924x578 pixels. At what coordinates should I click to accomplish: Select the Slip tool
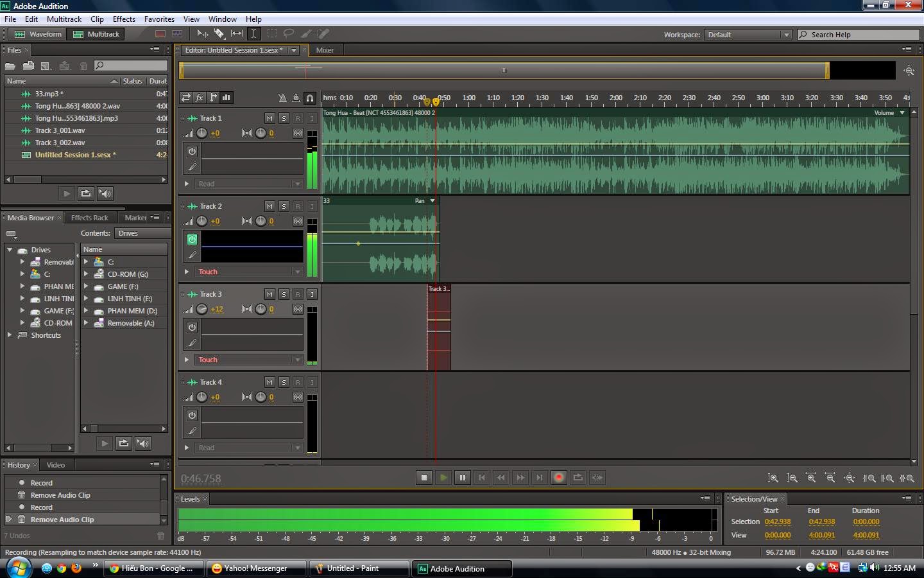tap(237, 33)
